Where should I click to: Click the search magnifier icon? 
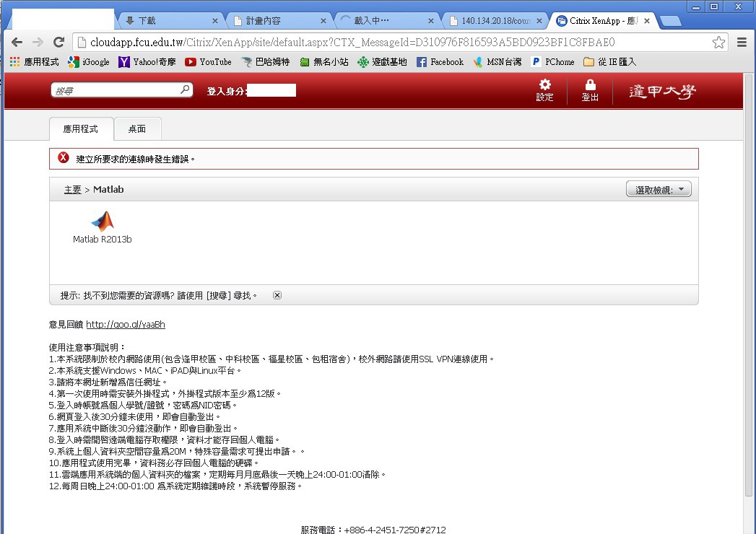185,89
